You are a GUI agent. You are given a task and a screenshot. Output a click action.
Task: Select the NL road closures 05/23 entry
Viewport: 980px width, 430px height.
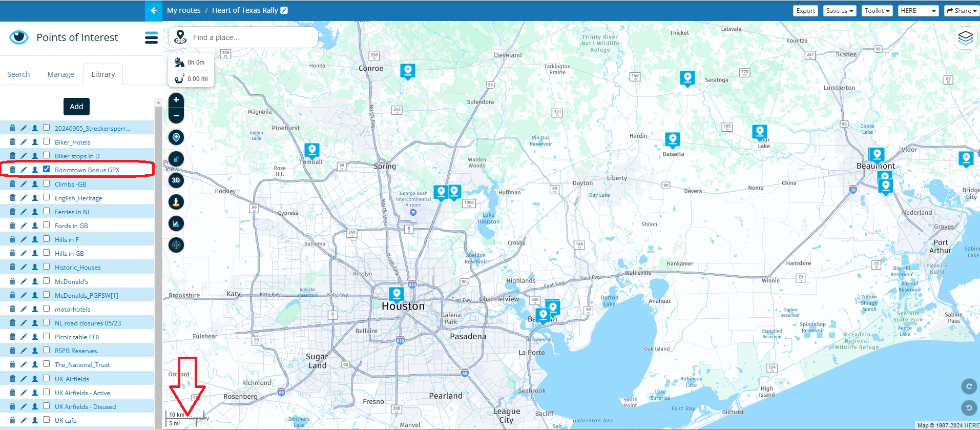pyautogui.click(x=88, y=323)
